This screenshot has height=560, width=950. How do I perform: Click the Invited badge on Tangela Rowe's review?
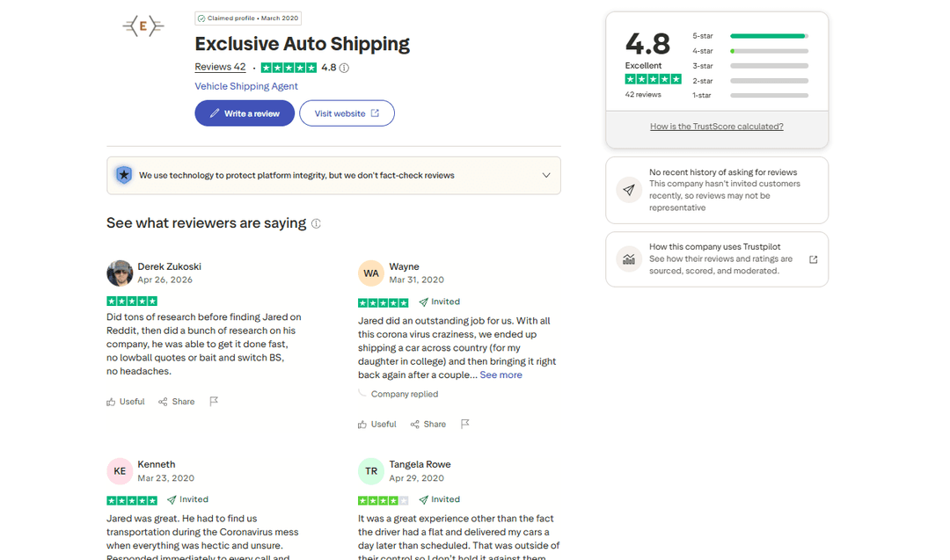tap(439, 499)
